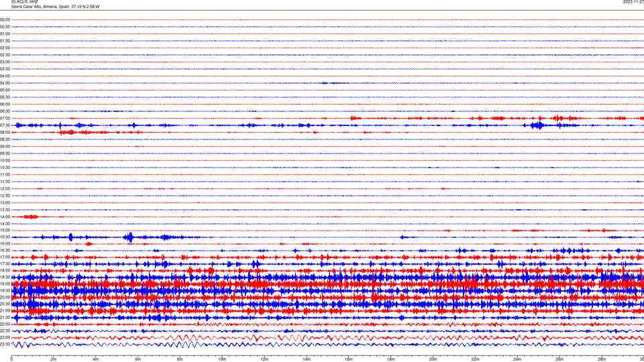Click the 18:30 time row label
This screenshot has width=644, height=362.
click(x=5, y=277)
